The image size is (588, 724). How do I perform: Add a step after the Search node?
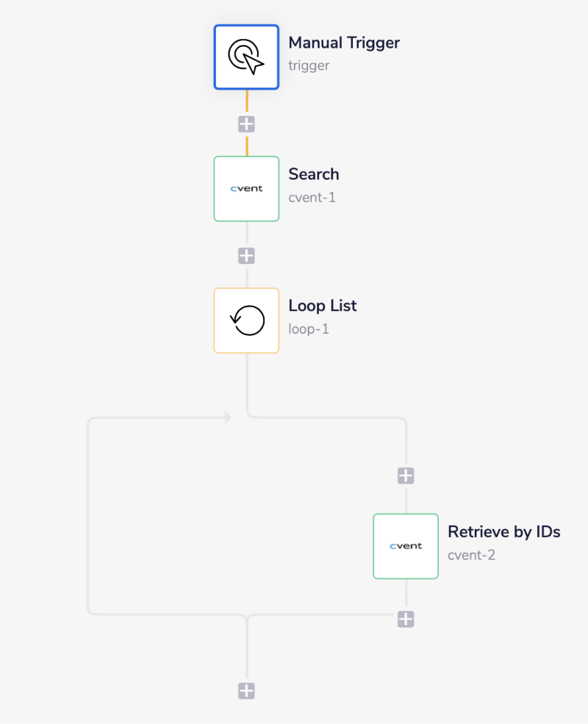(246, 255)
